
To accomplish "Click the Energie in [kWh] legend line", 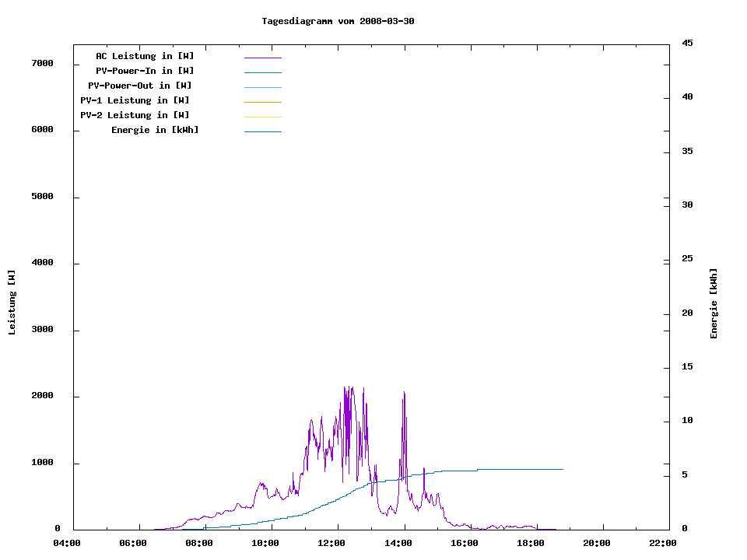I will pyautogui.click(x=262, y=131).
